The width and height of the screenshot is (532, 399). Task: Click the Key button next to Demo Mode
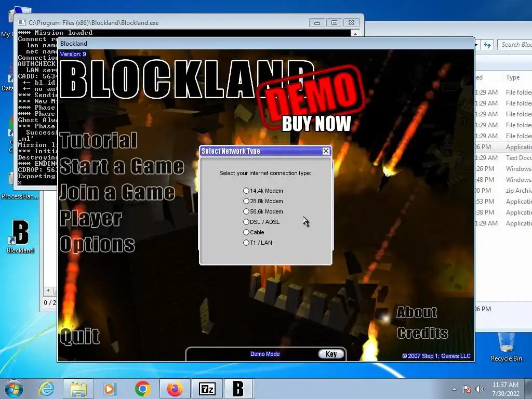click(x=331, y=354)
